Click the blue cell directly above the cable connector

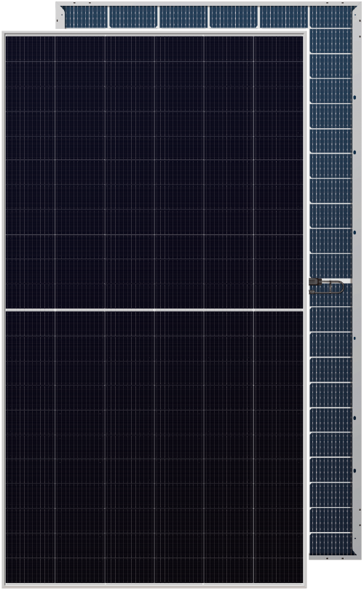(x=331, y=266)
